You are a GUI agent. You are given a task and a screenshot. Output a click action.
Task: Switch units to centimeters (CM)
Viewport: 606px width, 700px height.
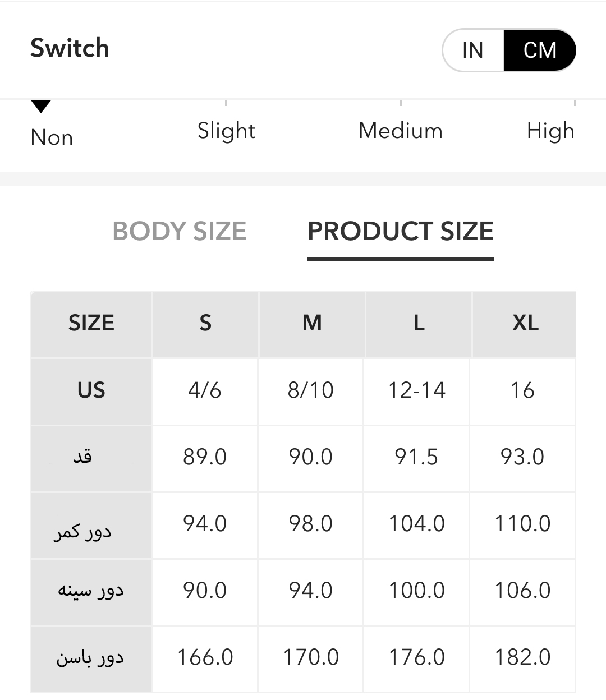pyautogui.click(x=540, y=50)
